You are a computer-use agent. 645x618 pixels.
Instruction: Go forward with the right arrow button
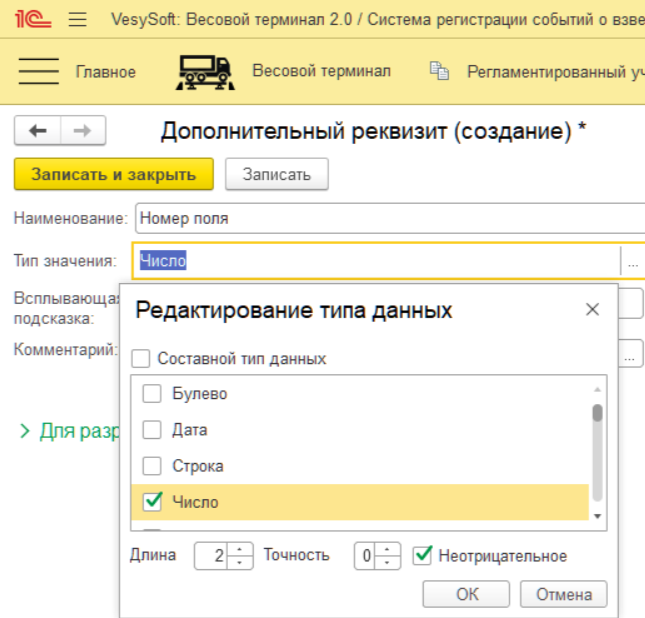(x=83, y=131)
